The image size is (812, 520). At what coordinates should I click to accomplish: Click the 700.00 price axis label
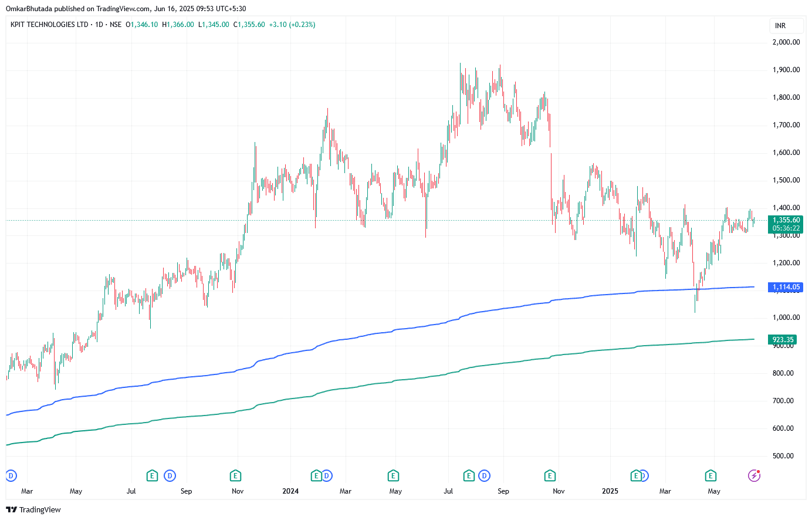783,401
